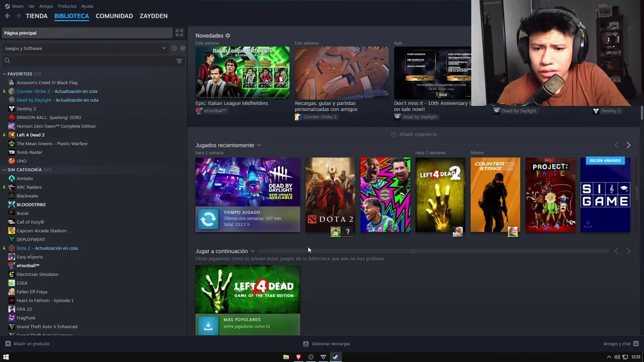Open Brave browser from the taskbar

pyautogui.click(x=298, y=357)
